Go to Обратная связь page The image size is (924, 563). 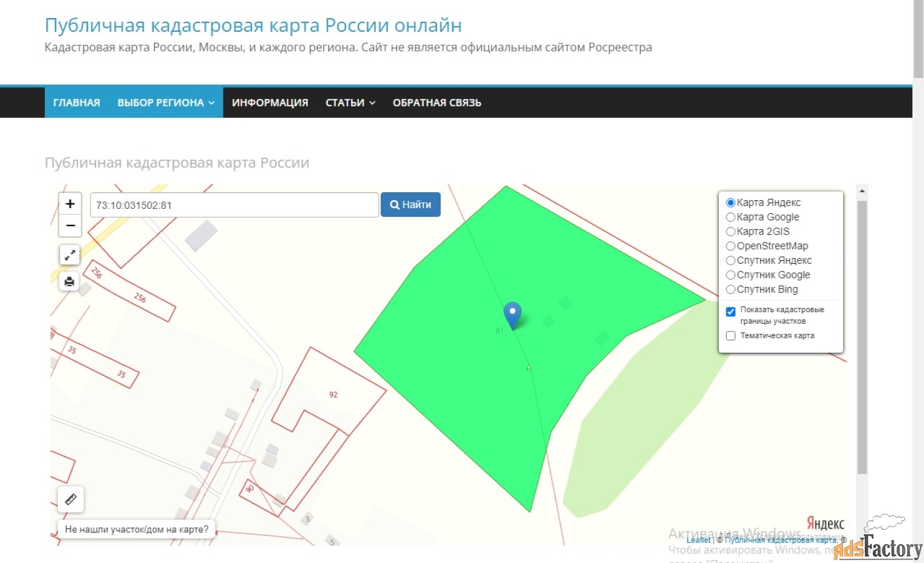point(436,103)
